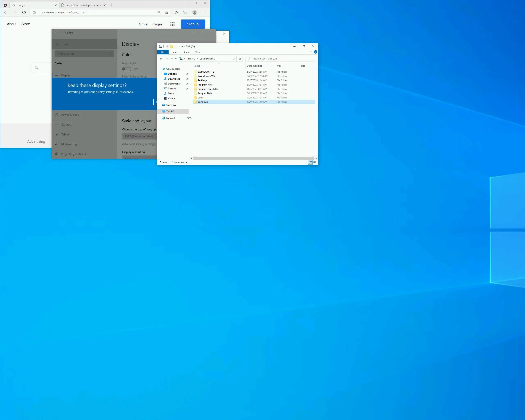Image resolution: width=525 pixels, height=420 pixels.
Task: Expand the address bar history dropdown
Action: 234,59
